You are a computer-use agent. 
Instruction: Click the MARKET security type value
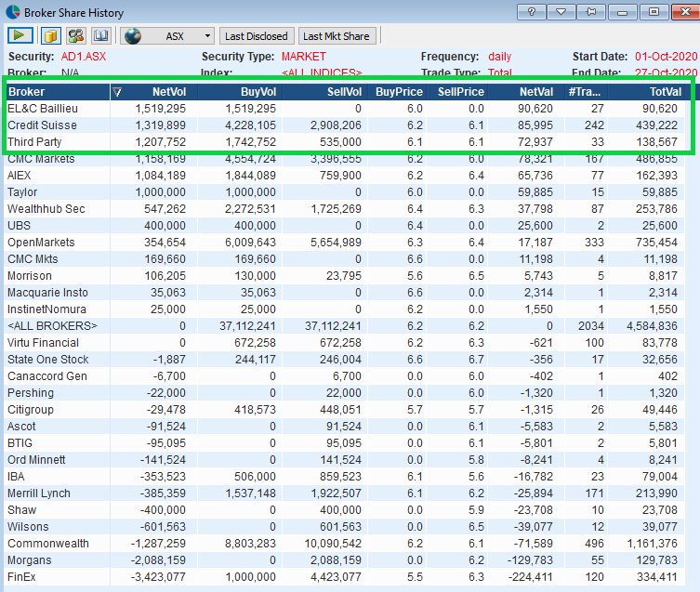(304, 57)
